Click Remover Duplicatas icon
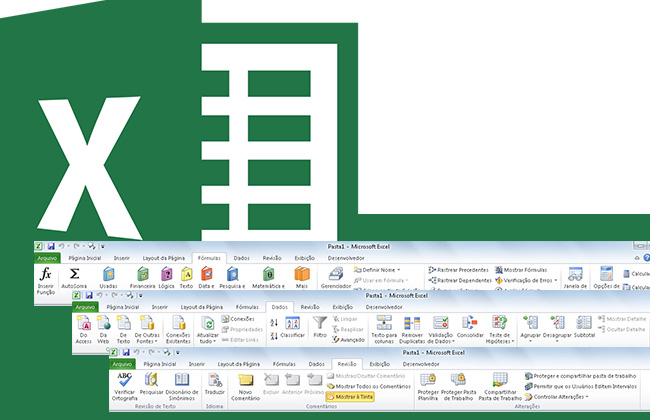This screenshot has height=420, width=650. (x=412, y=323)
